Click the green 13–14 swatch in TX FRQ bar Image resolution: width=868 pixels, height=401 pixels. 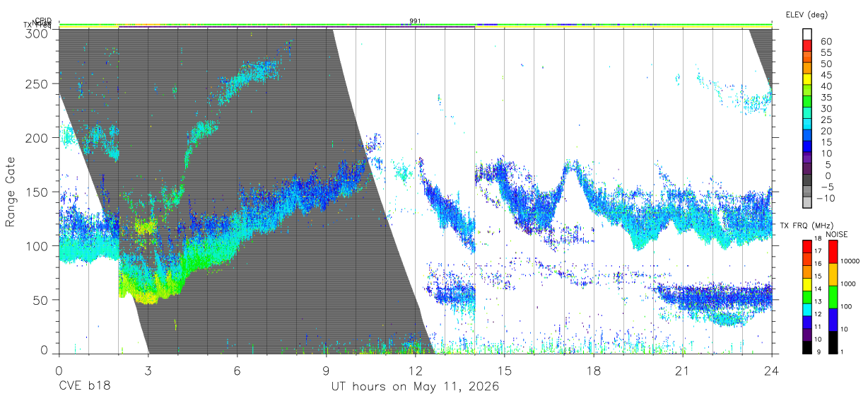807,296
